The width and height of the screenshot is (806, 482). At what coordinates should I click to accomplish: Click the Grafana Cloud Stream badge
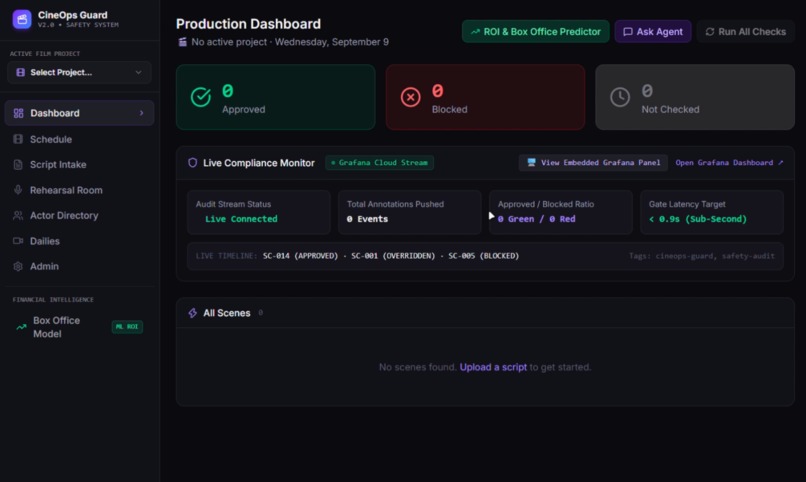pyautogui.click(x=379, y=162)
